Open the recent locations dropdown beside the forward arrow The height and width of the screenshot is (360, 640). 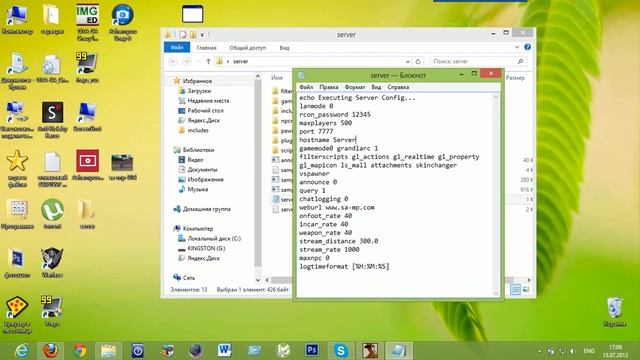coord(198,61)
